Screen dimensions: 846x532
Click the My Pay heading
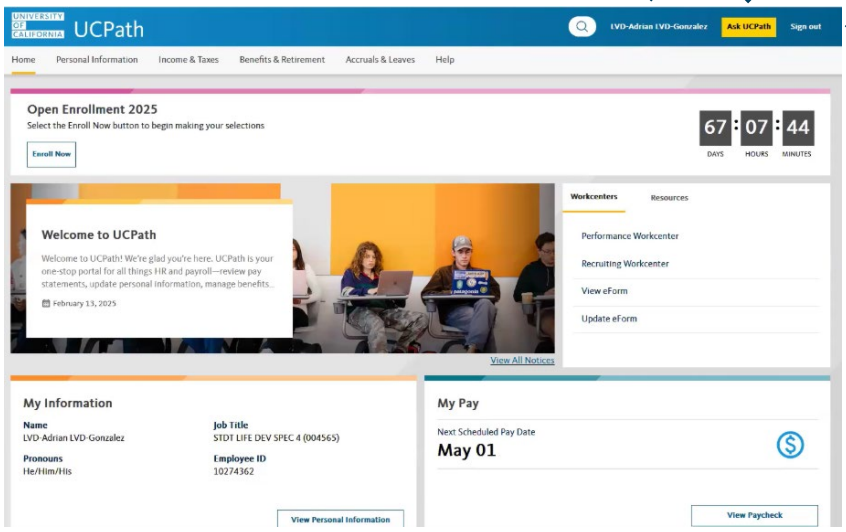point(458,404)
